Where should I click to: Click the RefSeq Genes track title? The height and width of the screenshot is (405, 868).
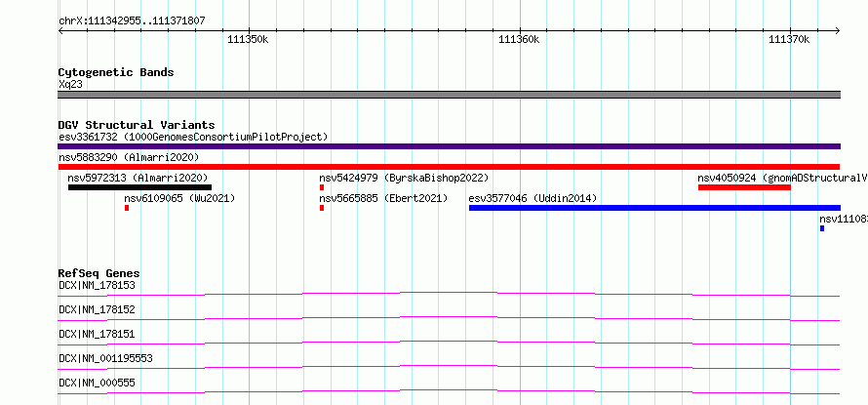point(99,273)
